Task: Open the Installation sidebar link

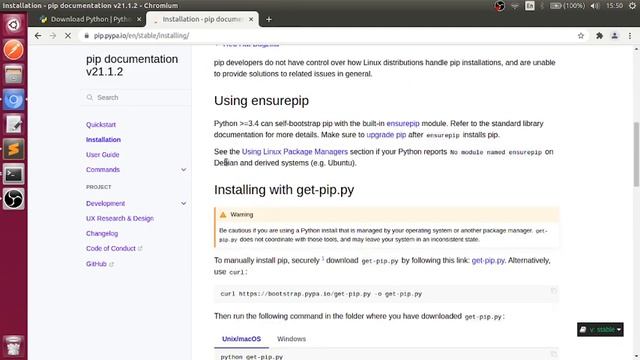Action: 103,140
